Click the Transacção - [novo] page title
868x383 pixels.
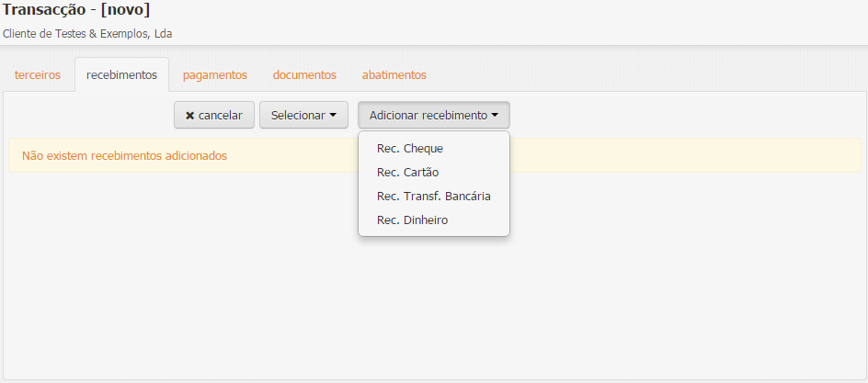click(76, 11)
